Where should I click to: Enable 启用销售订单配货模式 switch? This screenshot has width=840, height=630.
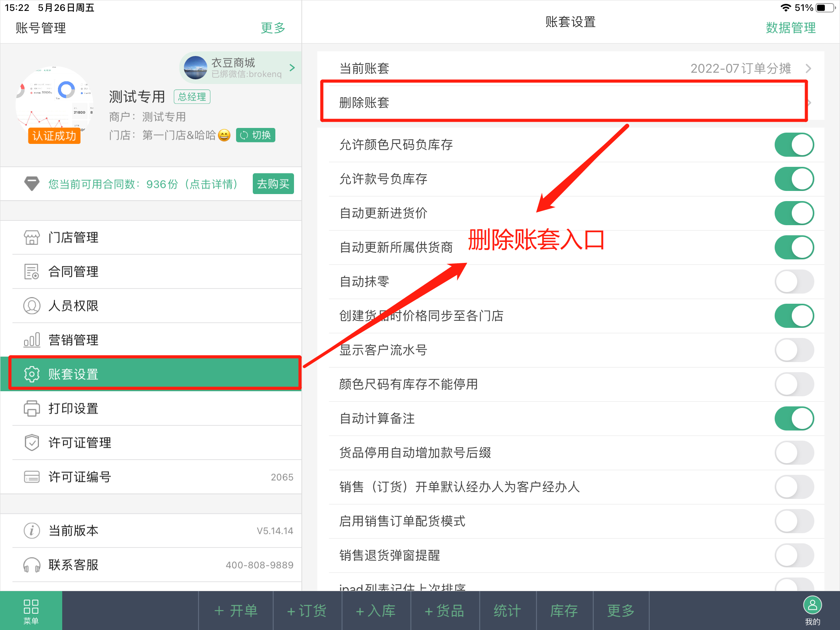point(794,521)
